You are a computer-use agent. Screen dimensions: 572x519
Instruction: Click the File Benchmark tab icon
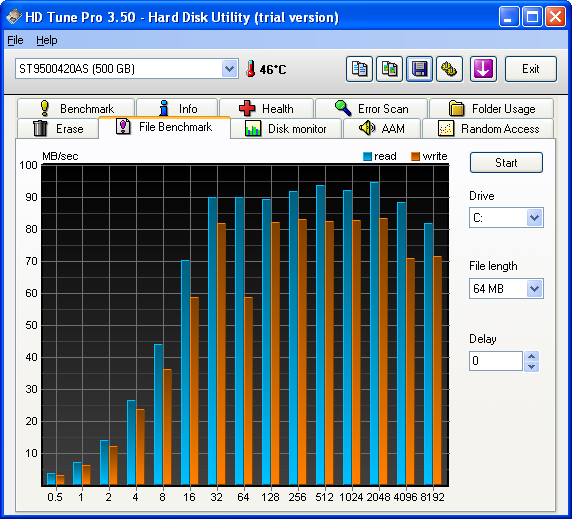[123, 127]
